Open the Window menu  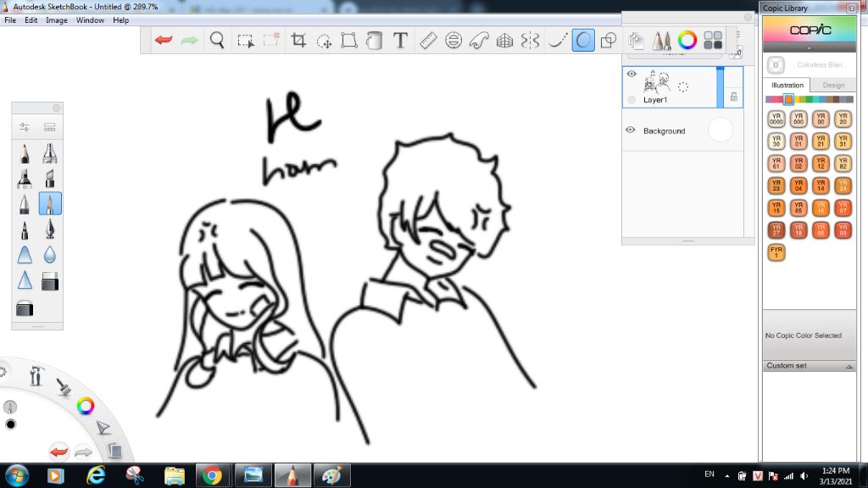pyautogui.click(x=90, y=20)
